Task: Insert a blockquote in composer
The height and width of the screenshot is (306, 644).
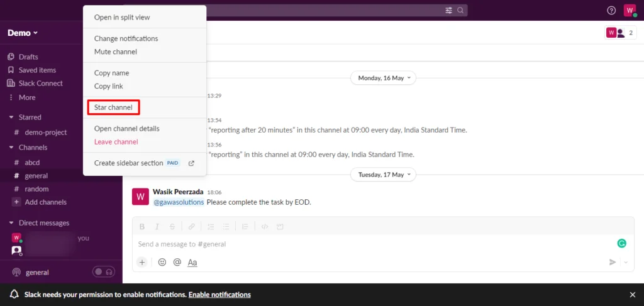Action: point(245,226)
